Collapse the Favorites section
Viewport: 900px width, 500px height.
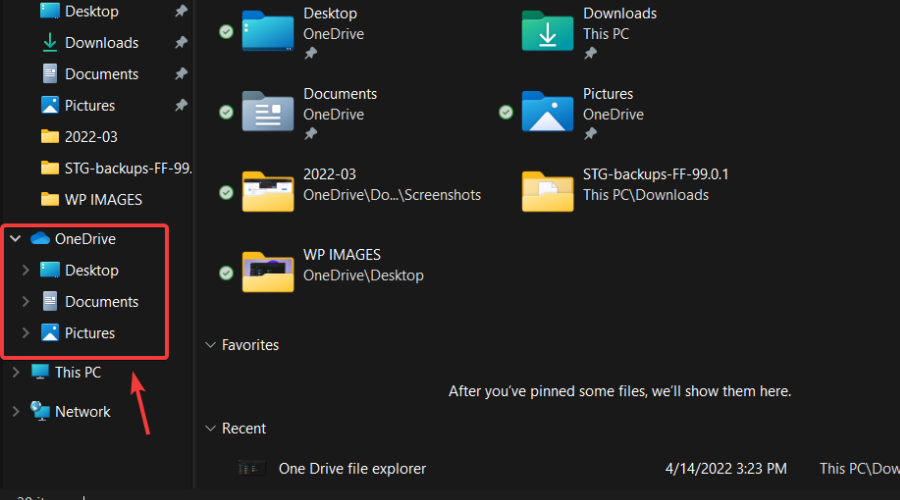coord(210,345)
